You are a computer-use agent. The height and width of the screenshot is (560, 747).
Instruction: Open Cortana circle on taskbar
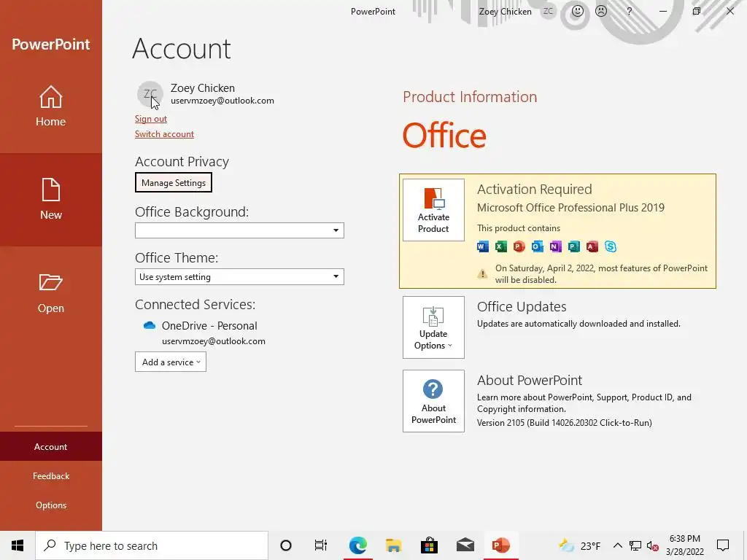(x=286, y=545)
